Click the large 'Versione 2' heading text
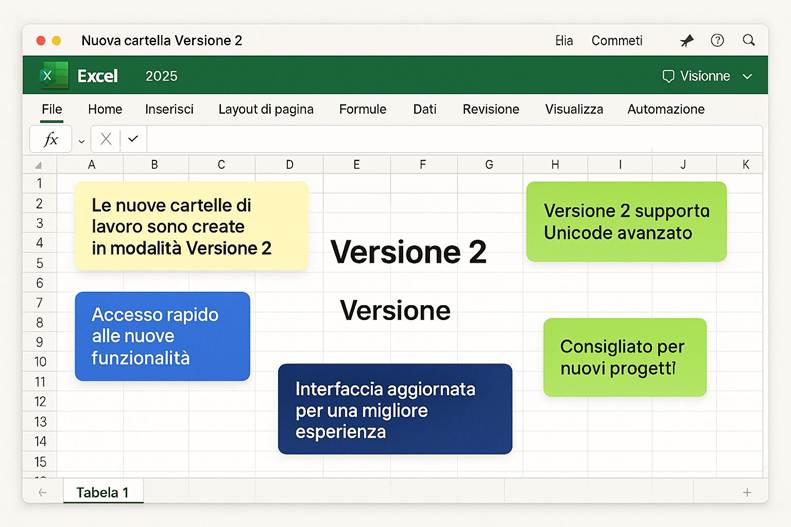Screen dimensions: 791x527 [x=409, y=252]
